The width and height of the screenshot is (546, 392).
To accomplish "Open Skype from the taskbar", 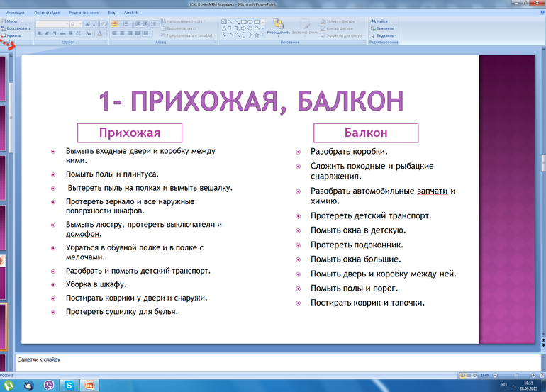I will pyautogui.click(x=69, y=385).
